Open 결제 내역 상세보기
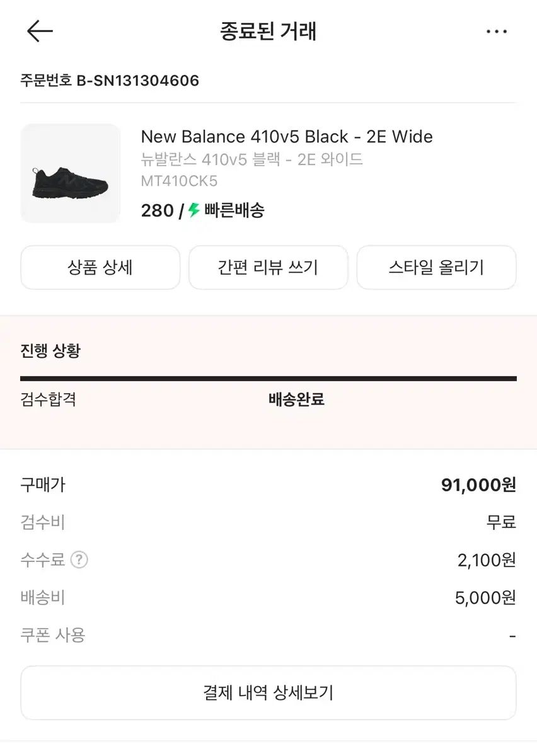Viewport: 537px width, 756px height. (268, 693)
